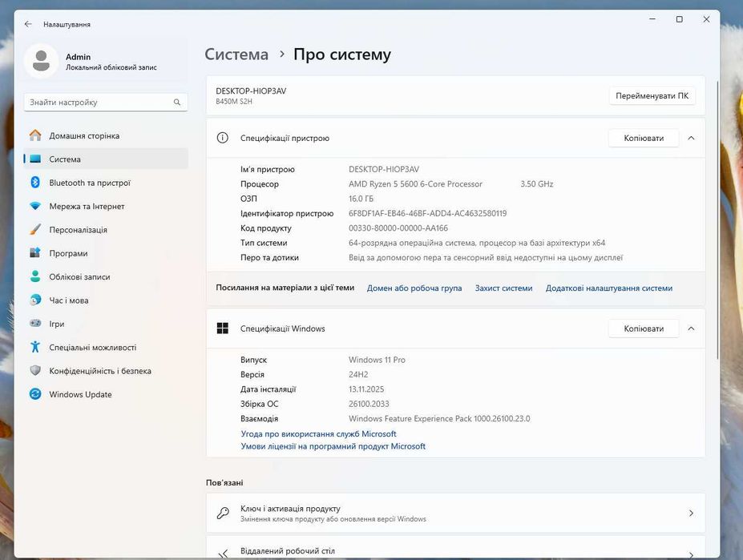The width and height of the screenshot is (743, 560).
Task: Click motherboard model B450M S2H text
Action: coord(234,102)
